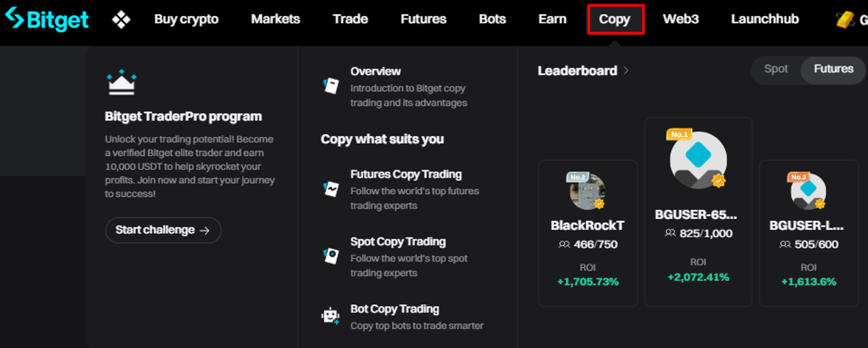This screenshot has height=348, width=868.
Task: Open the Bitget TraderPro program link
Action: 183,117
